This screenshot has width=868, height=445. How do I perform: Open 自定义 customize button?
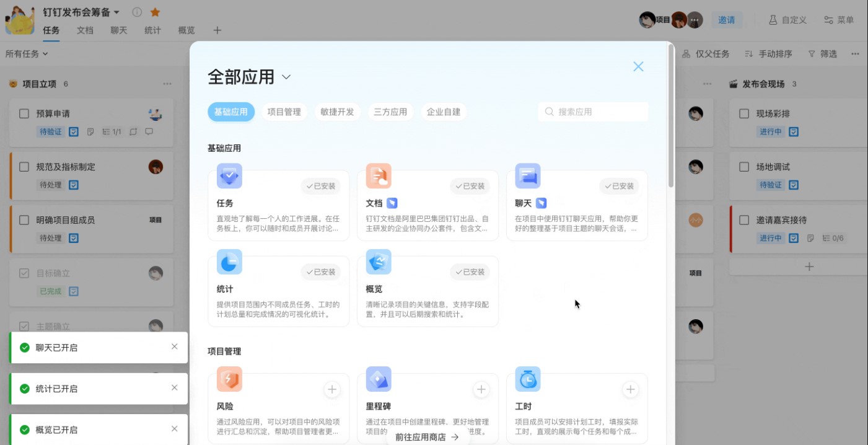(787, 20)
